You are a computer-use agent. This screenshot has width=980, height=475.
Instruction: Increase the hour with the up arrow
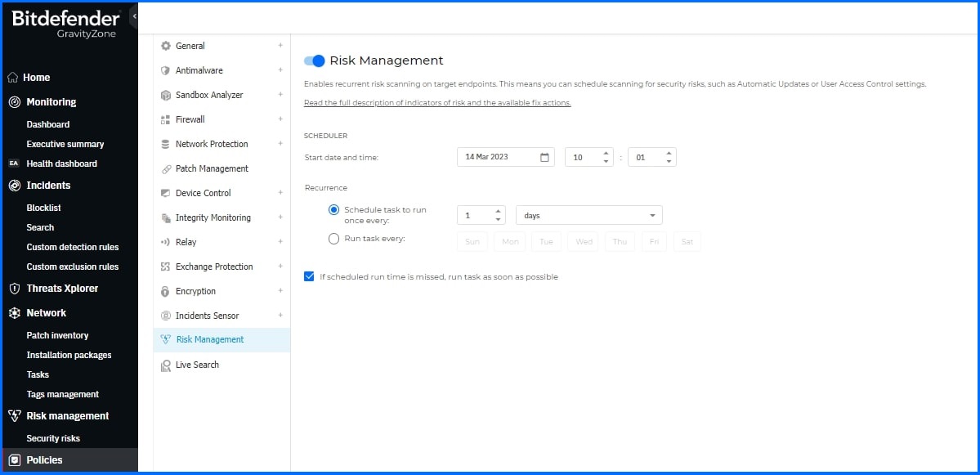606,153
